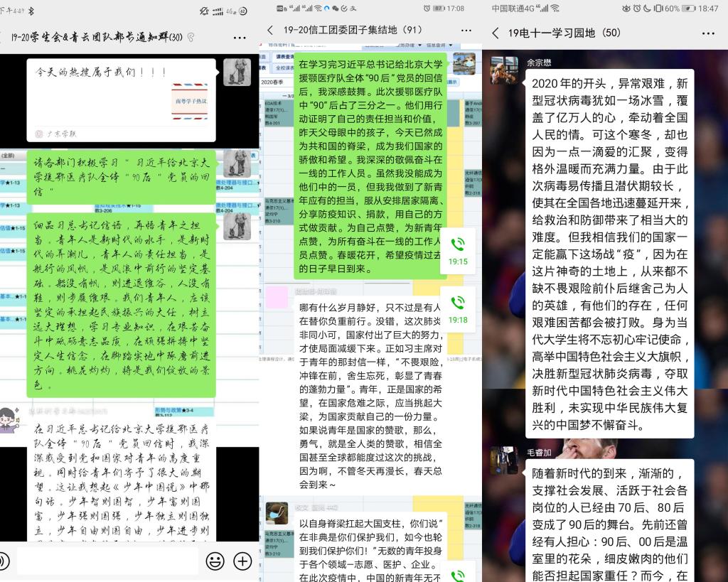Tap the sender name 余宗懋
The width and height of the screenshot is (728, 582).
tap(539, 63)
